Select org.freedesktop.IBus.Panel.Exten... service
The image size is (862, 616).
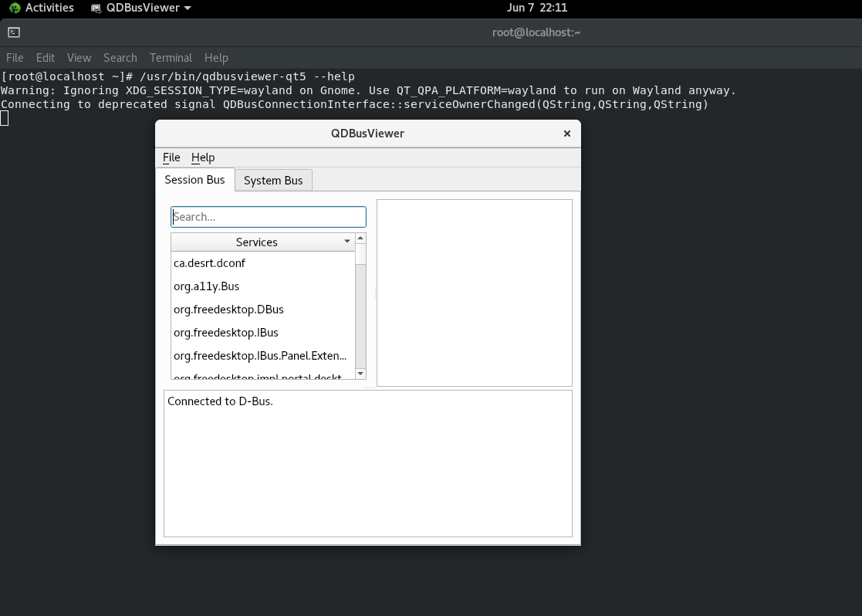(260, 356)
